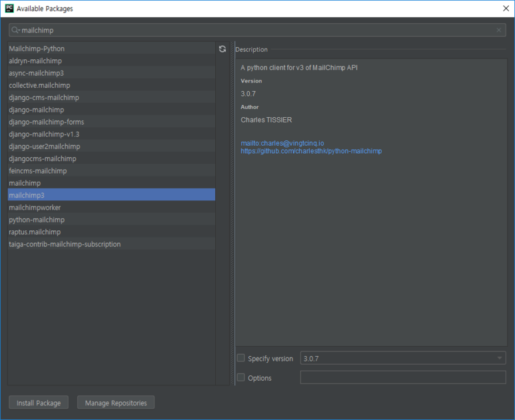Select python-mailchimp package
The image size is (515, 420).
coord(111,220)
